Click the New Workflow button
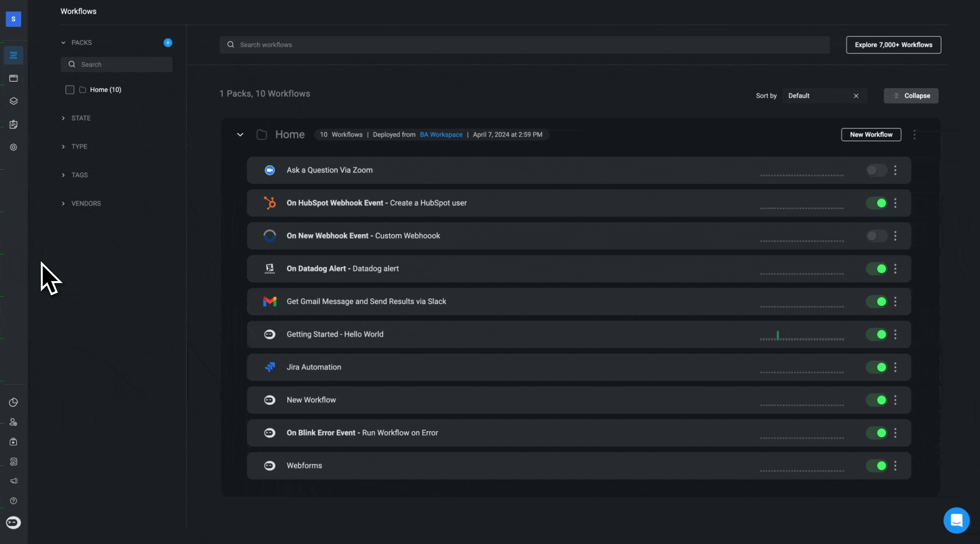Image resolution: width=980 pixels, height=544 pixels. [871, 134]
